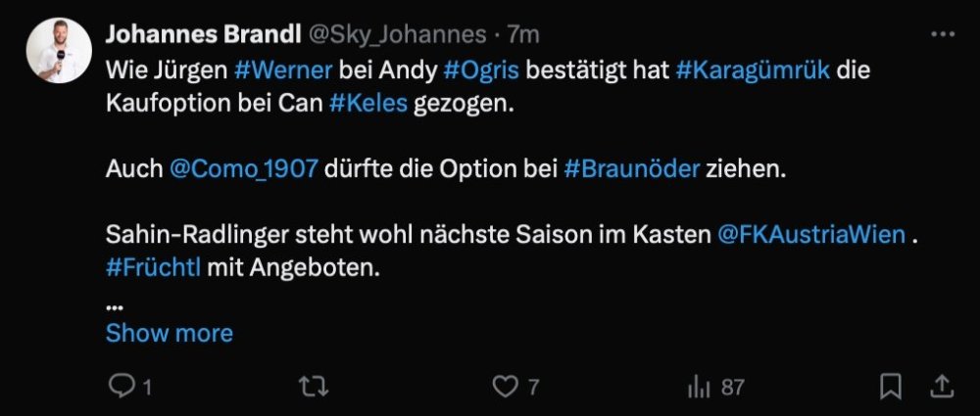Click the Johannes Brandl display name
Viewport: 980px width, 416px height.
pyautogui.click(x=203, y=35)
